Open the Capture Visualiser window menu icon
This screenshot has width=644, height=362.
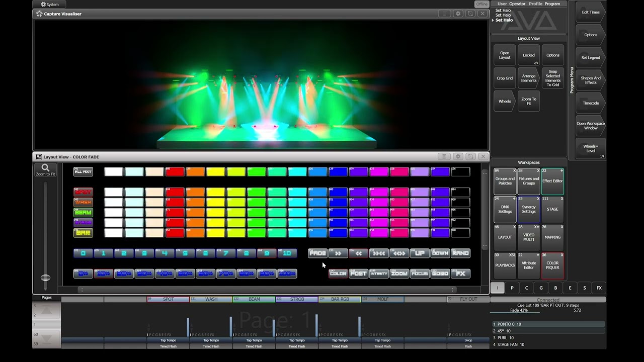click(444, 14)
